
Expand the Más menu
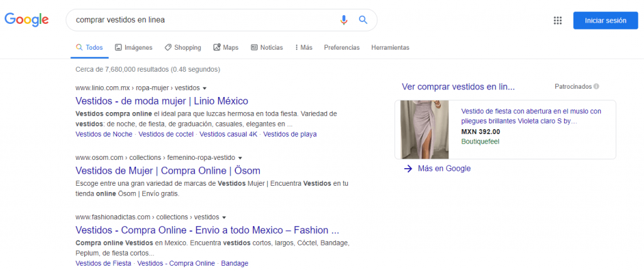pyautogui.click(x=304, y=48)
